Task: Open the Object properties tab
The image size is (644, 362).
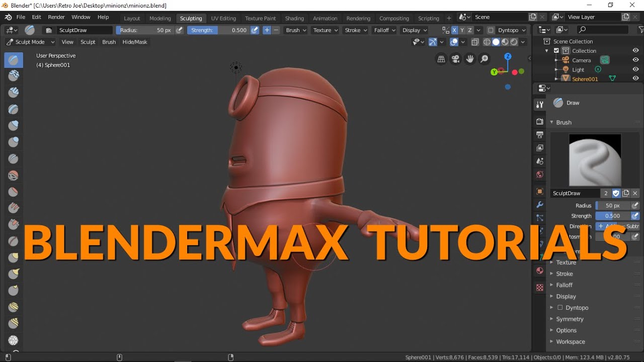Action: 540,192
